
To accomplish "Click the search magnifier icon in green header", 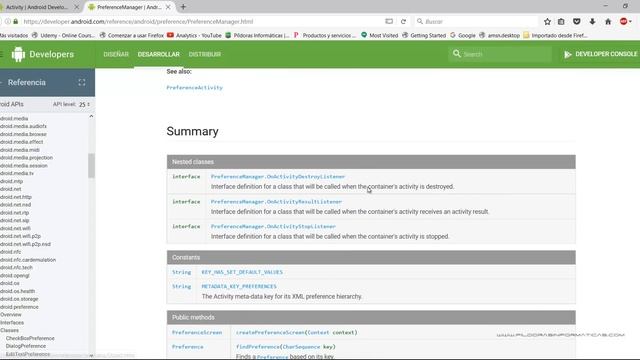I will click(x=457, y=54).
